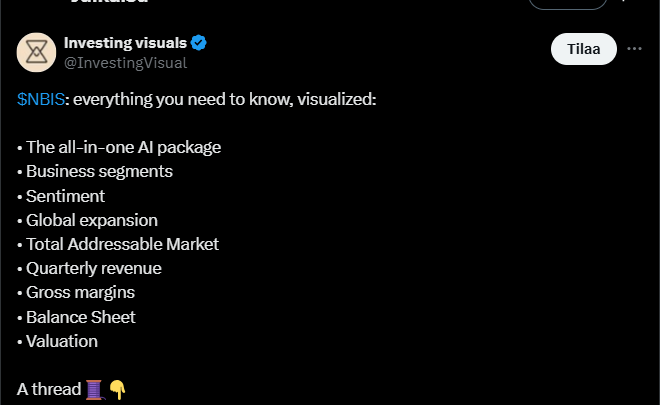Screen dimensions: 660x405
Task: Open the three-dot more options menu
Action: coord(634,49)
